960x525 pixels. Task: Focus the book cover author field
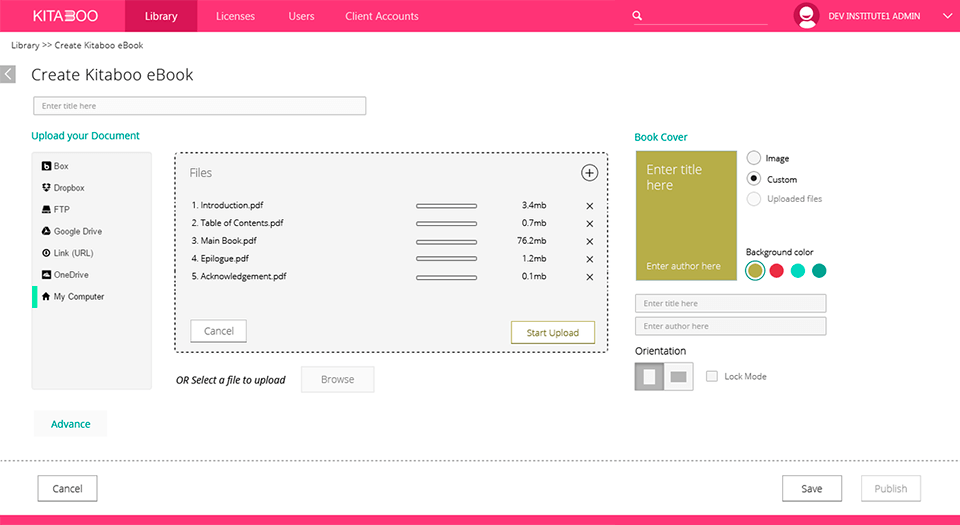pos(730,326)
